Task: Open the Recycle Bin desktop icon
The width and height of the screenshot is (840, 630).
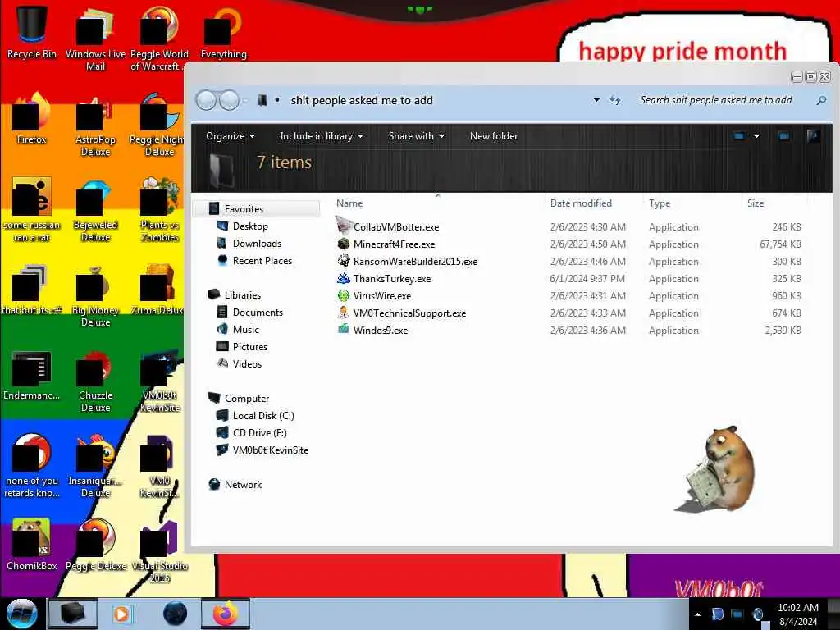Action: [32, 32]
